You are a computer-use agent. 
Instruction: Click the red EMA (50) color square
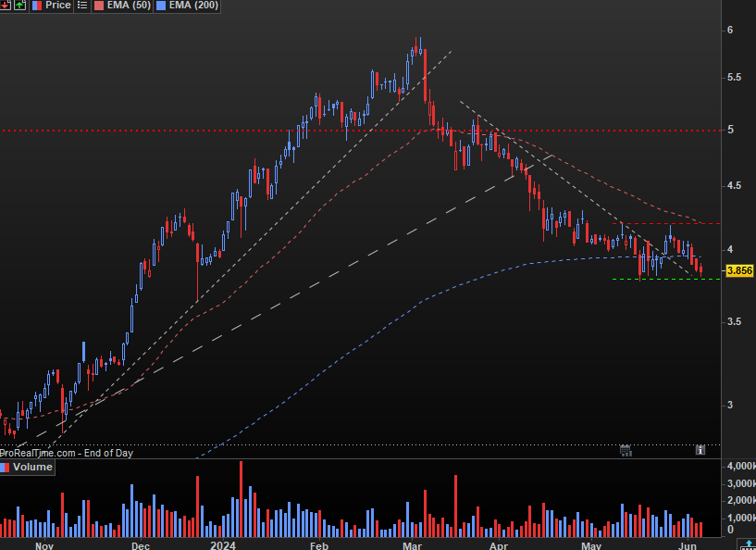click(x=99, y=6)
